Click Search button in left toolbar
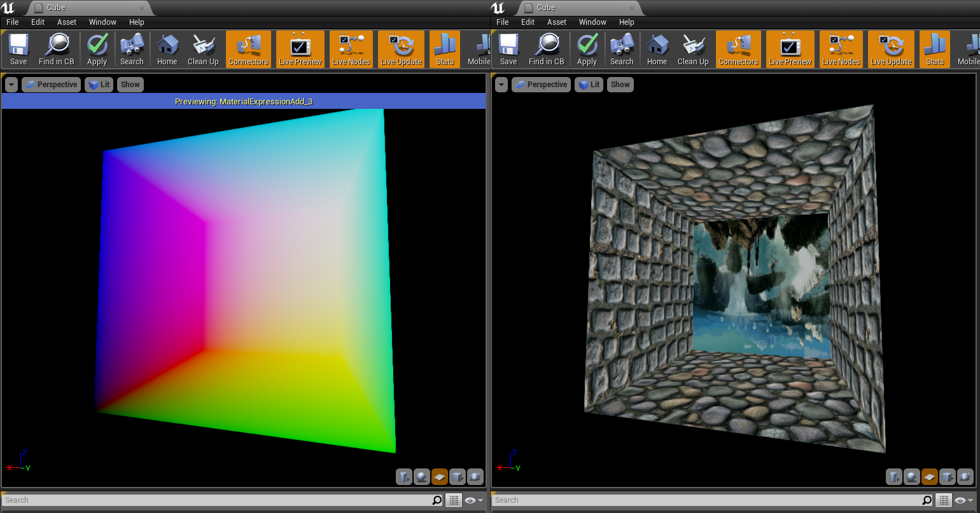 coord(132,49)
